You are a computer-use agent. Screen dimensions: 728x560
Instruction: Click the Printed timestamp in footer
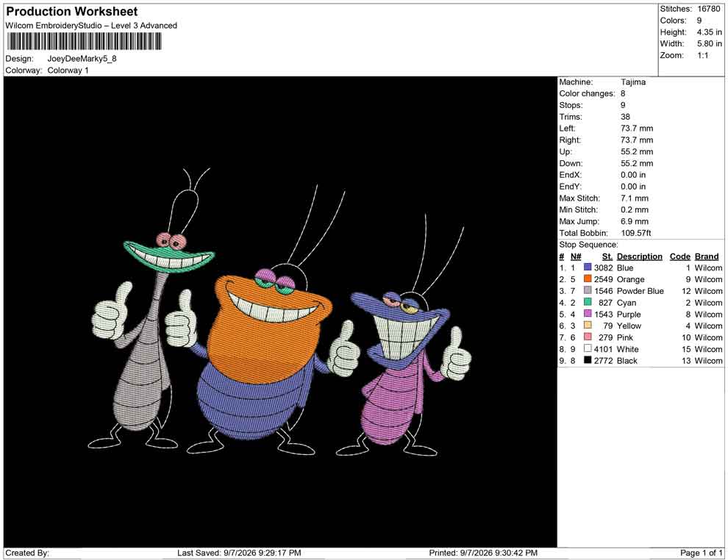point(483,553)
